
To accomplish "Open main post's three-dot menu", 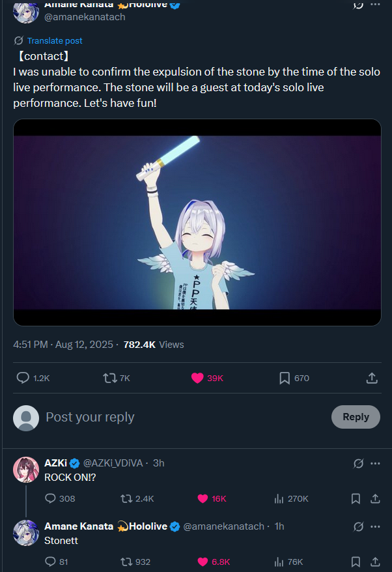I will point(375,5).
